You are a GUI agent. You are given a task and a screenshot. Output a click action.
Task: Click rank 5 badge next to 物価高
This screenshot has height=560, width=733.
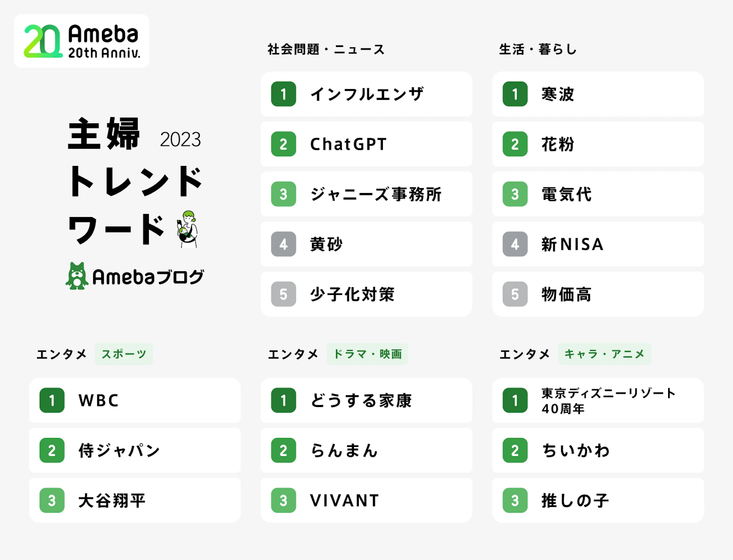pyautogui.click(x=515, y=294)
